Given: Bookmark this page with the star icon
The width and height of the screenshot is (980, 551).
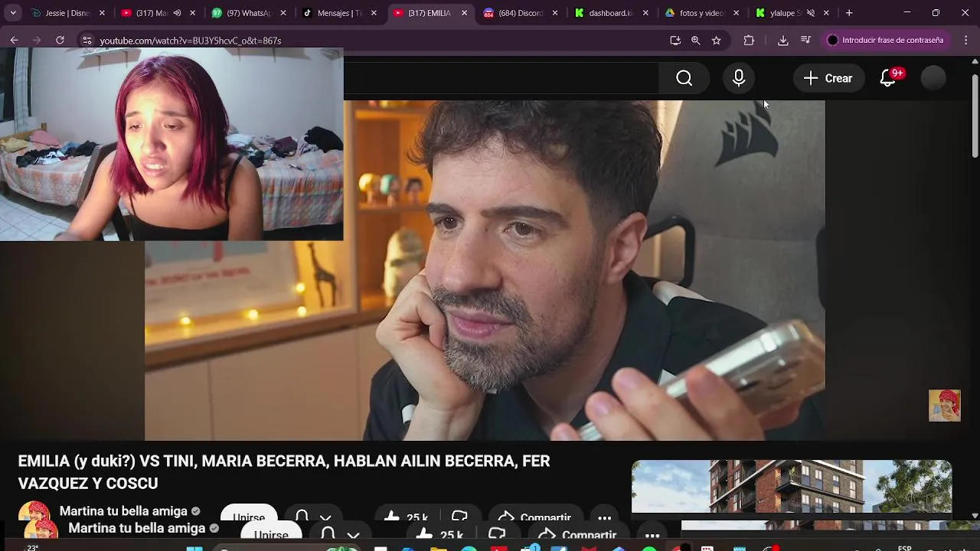Looking at the screenshot, I should tap(717, 41).
